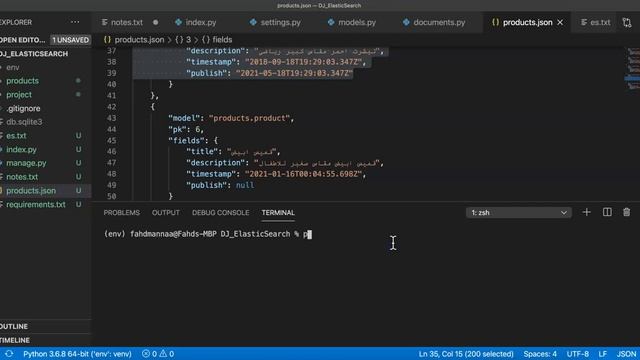Screen dimensions: 640x360
Task: Select the TERMINAL panel tab
Action: 278,213
